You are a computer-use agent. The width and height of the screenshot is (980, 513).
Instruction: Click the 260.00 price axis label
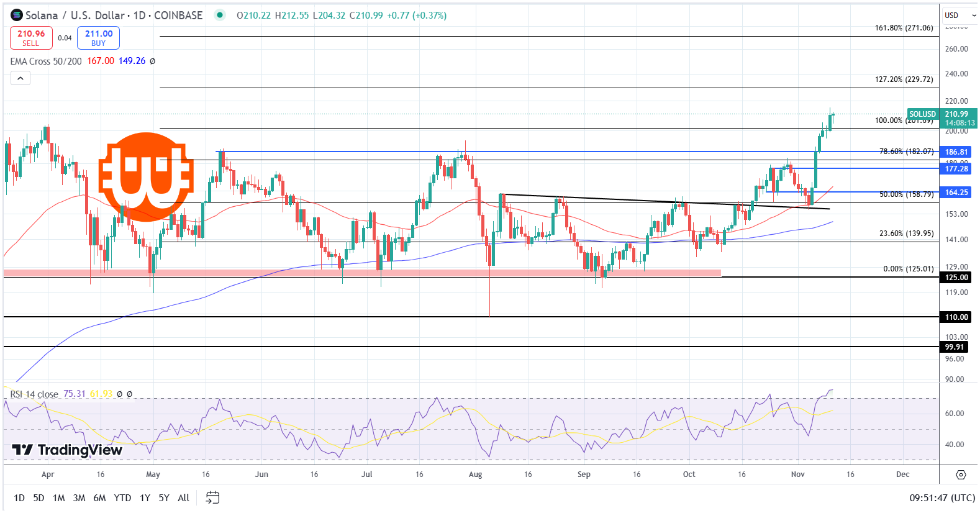956,48
